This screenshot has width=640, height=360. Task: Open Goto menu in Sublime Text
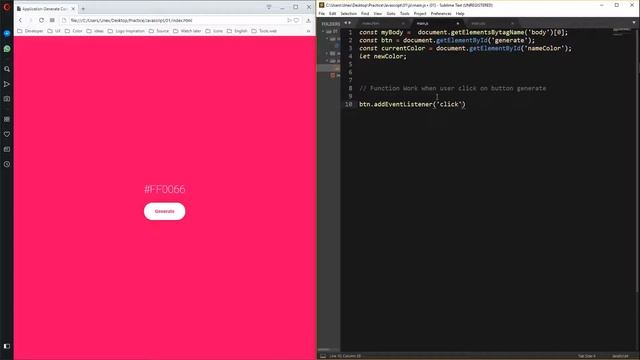(391, 13)
